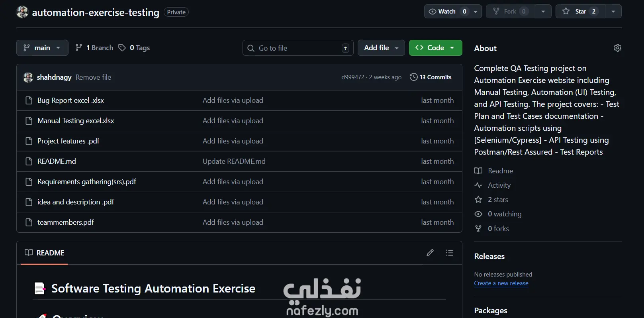Click the eye icon beside 0 watching

click(478, 214)
